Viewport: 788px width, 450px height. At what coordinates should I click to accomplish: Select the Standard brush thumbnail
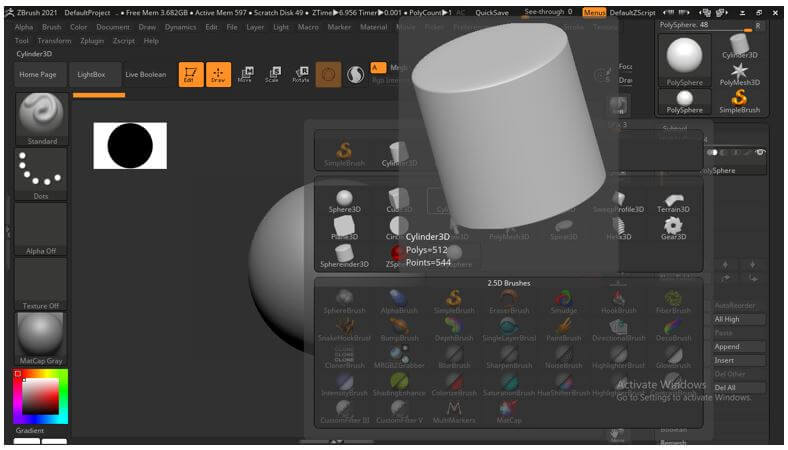(41, 119)
